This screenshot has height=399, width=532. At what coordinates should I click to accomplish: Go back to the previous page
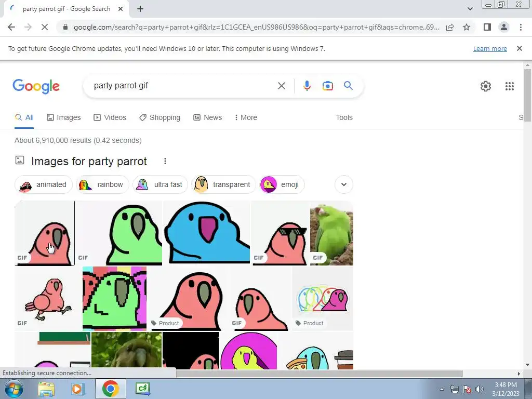[11, 27]
